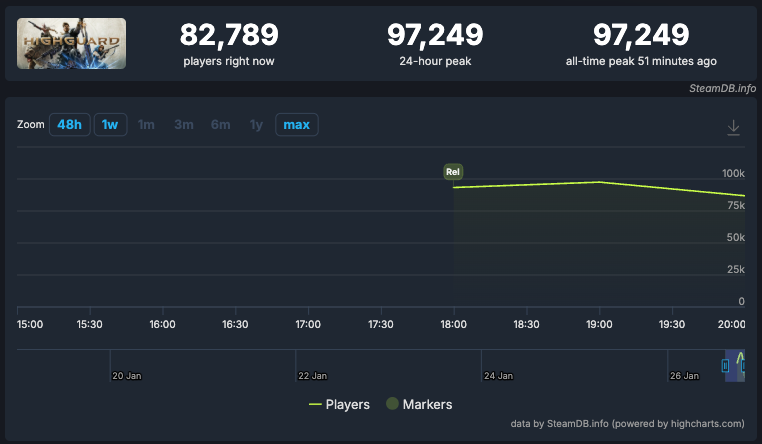Image resolution: width=762 pixels, height=444 pixels.
Task: Click the disabled 1m zoom option
Action: coord(146,125)
